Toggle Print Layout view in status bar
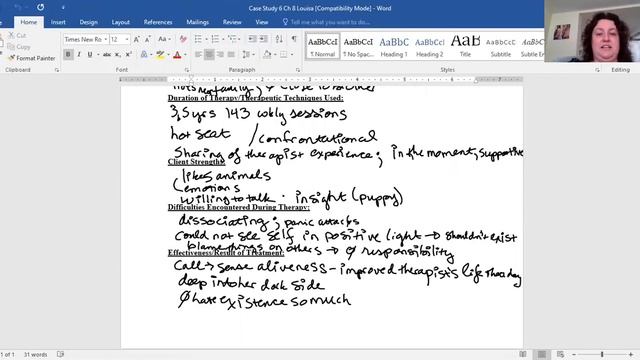Screen dimensions: 640x360 tap(542, 354)
